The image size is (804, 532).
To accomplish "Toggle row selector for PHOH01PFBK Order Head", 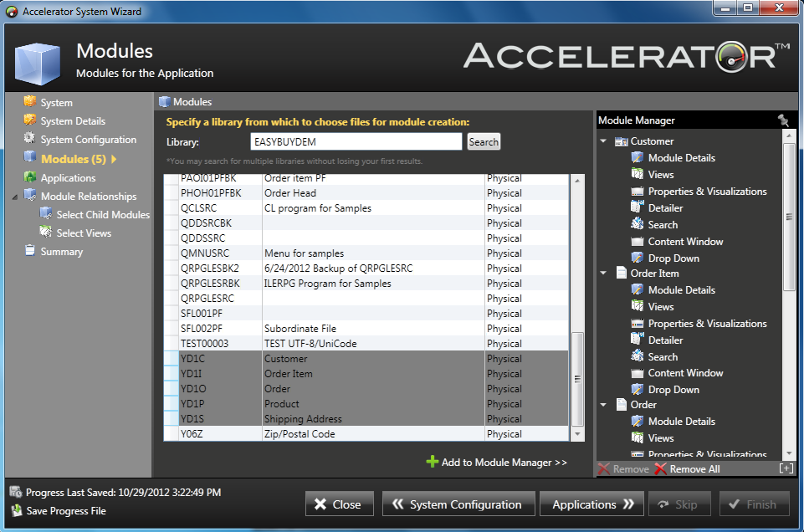I will pos(172,192).
